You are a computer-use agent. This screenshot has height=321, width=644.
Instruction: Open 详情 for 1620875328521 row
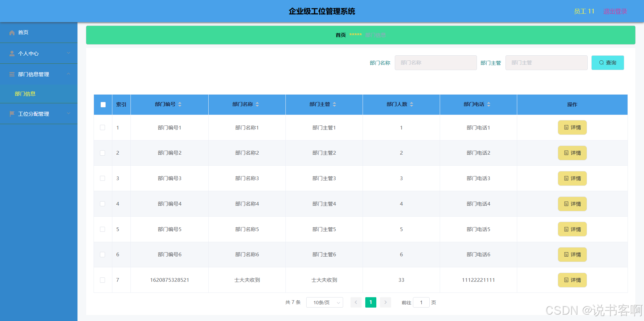pyautogui.click(x=572, y=280)
